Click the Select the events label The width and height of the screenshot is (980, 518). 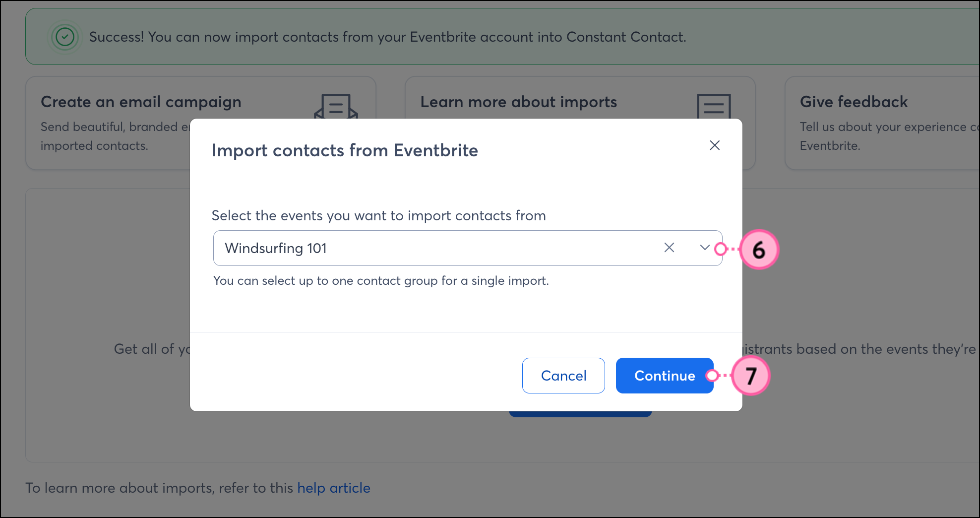(x=378, y=216)
